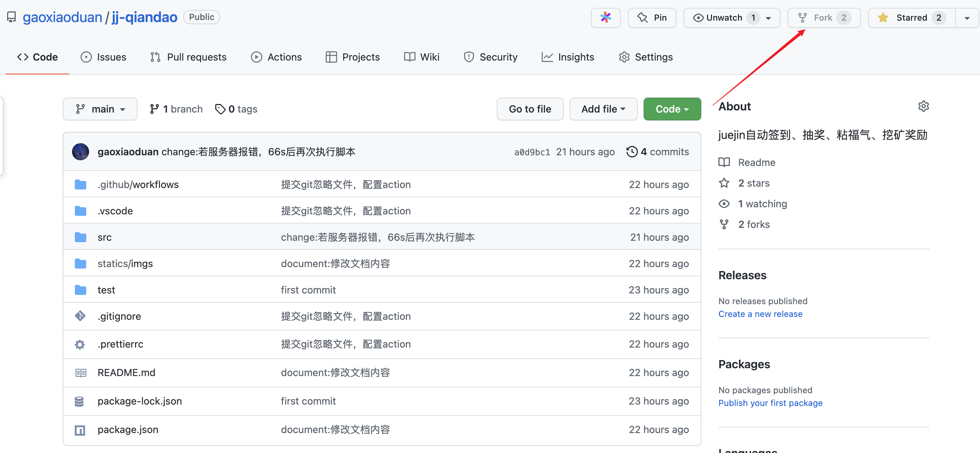Screen dimensions: 980x453
Task: Expand the main branch selector
Action: [100, 109]
